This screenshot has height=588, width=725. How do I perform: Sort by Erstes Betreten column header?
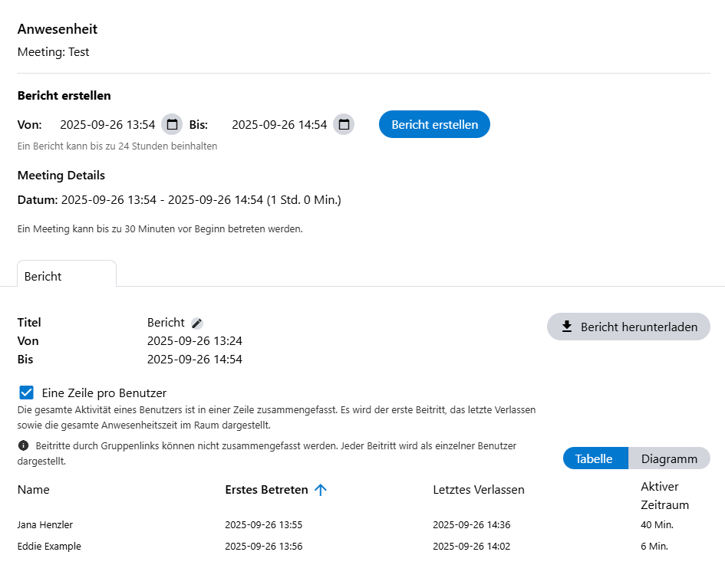(266, 489)
